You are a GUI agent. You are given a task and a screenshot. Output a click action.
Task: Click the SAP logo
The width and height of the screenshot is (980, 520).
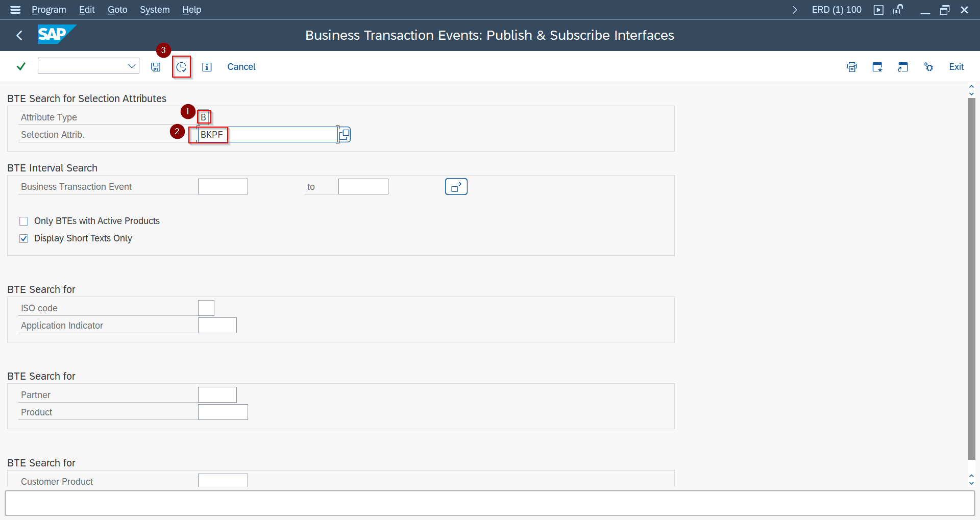pyautogui.click(x=57, y=34)
